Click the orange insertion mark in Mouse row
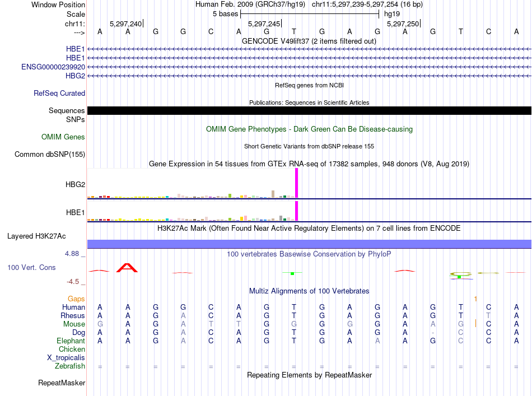This screenshot has width=532, height=396. pyautogui.click(x=475, y=323)
